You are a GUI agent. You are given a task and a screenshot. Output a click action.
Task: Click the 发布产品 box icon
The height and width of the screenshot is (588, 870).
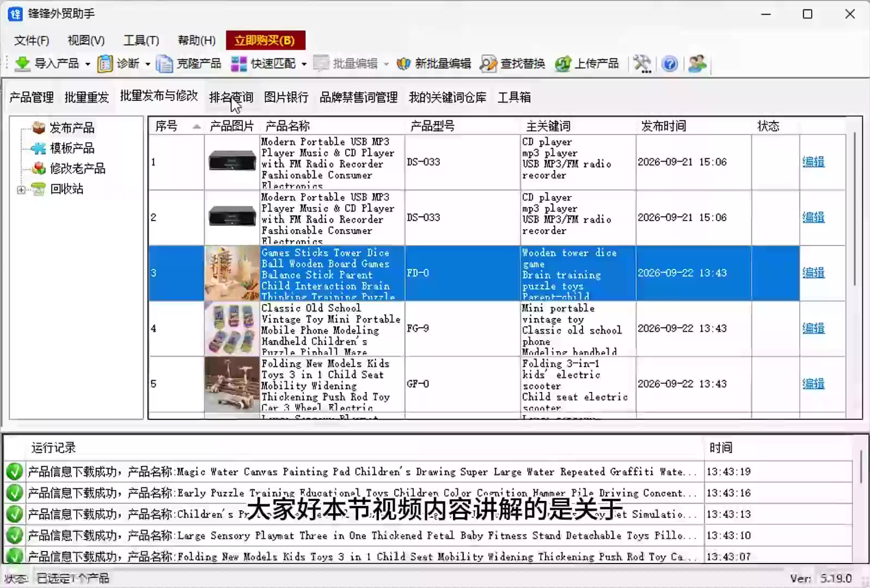click(x=39, y=128)
